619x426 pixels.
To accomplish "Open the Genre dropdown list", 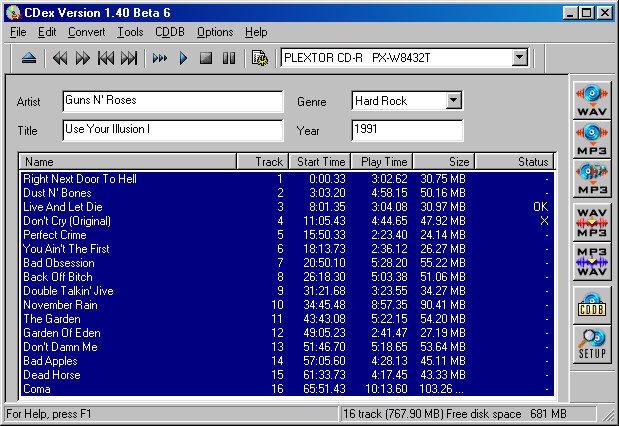I will [453, 101].
